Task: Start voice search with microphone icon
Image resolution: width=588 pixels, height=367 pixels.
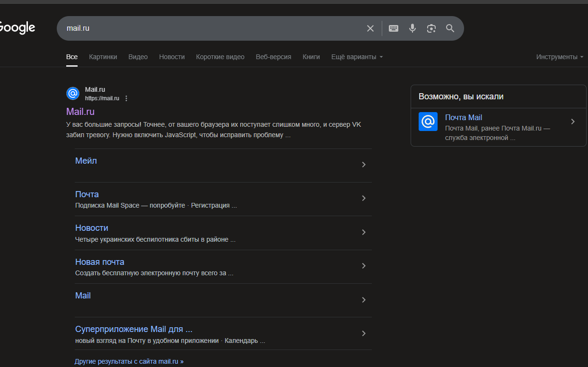Action: 412,28
